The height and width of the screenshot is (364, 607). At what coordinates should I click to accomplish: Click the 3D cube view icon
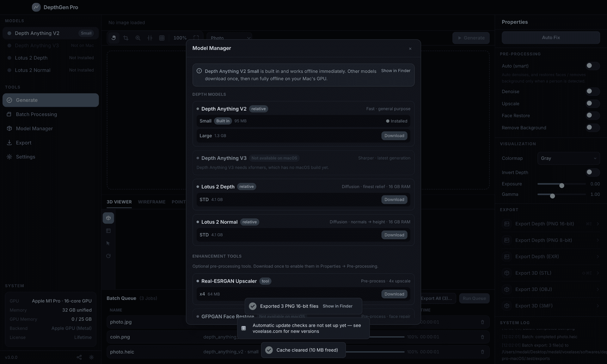click(x=108, y=218)
